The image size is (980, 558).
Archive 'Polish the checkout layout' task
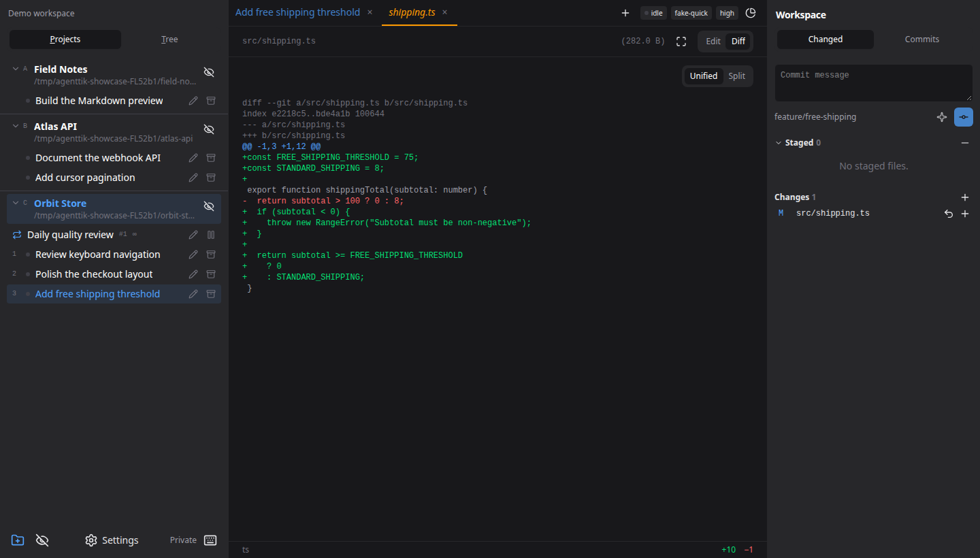(211, 274)
